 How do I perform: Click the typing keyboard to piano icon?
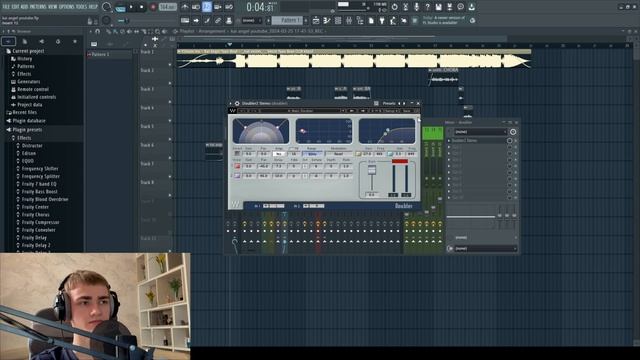pyautogui.click(x=185, y=20)
